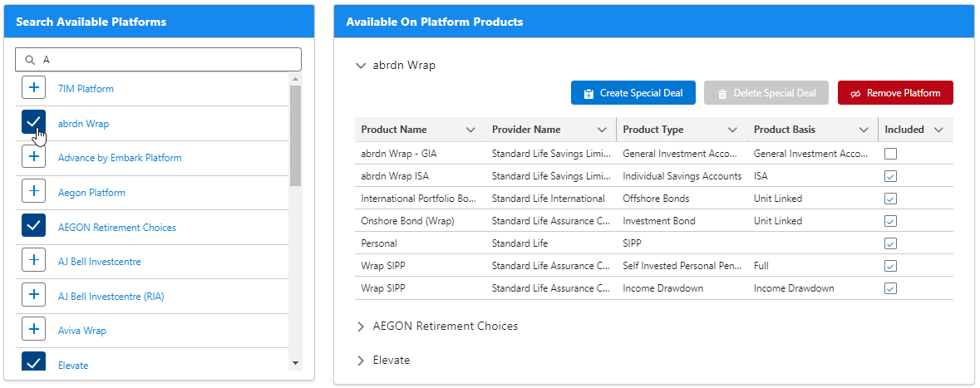The height and width of the screenshot is (388, 980).
Task: Open the Provider Name column menu arrow
Action: tap(602, 130)
